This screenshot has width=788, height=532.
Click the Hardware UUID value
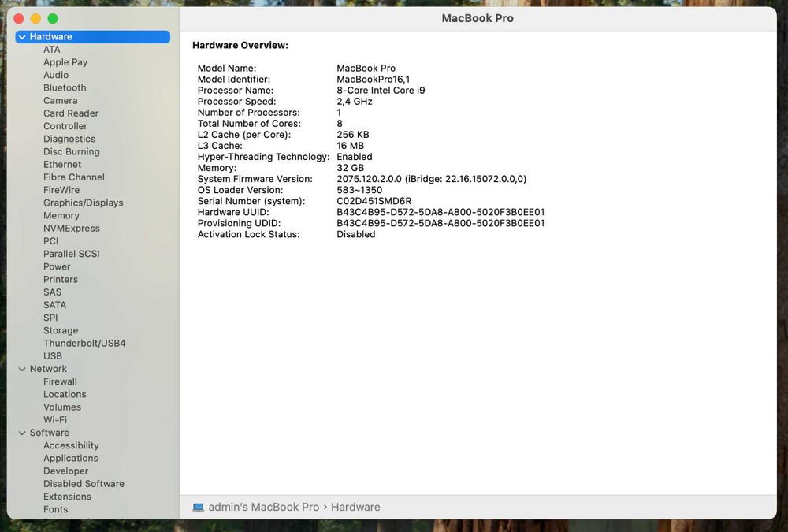[x=440, y=212]
